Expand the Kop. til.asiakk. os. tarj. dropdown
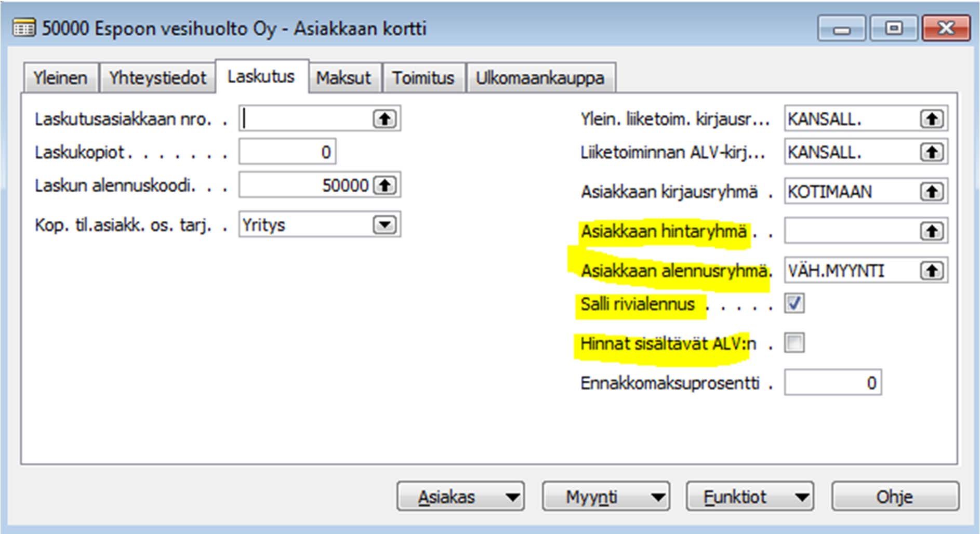This screenshot has height=534, width=980. (385, 225)
